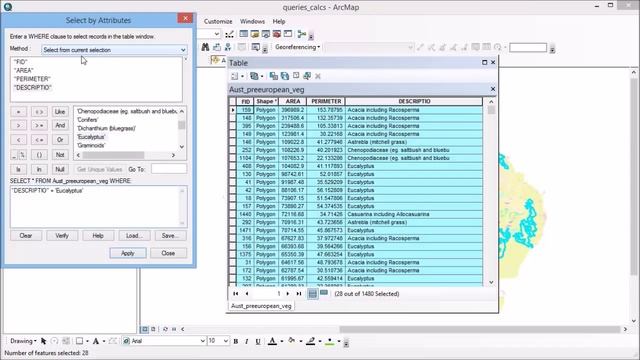
Task: Click Clear Selection icon in Table toolbar
Action: pyautogui.click(x=296, y=76)
